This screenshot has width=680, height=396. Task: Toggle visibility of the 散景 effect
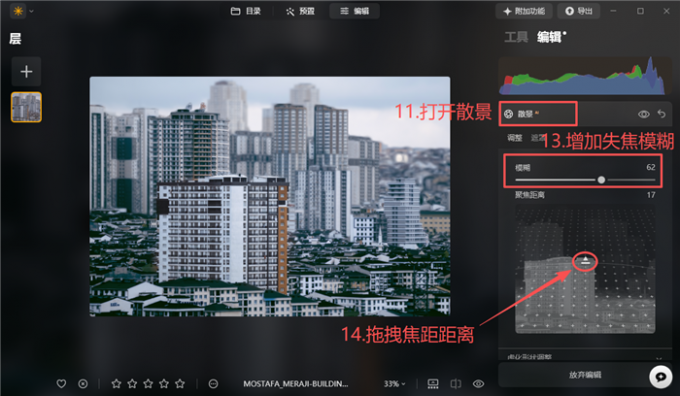click(644, 114)
